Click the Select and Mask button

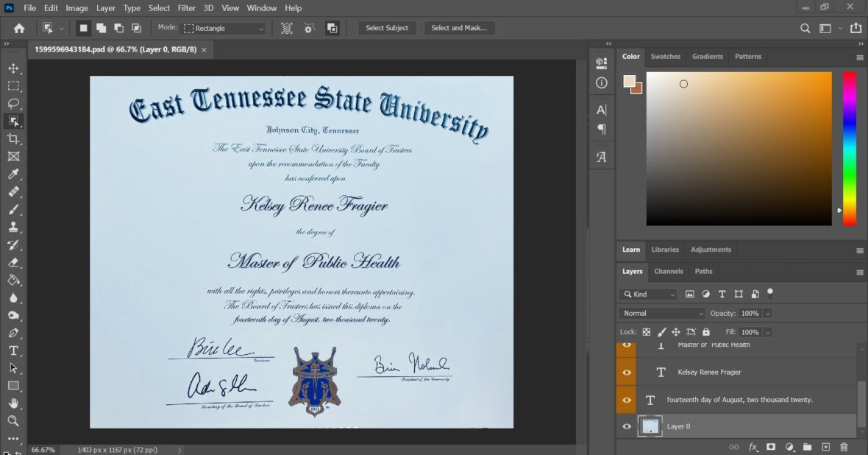(x=459, y=28)
